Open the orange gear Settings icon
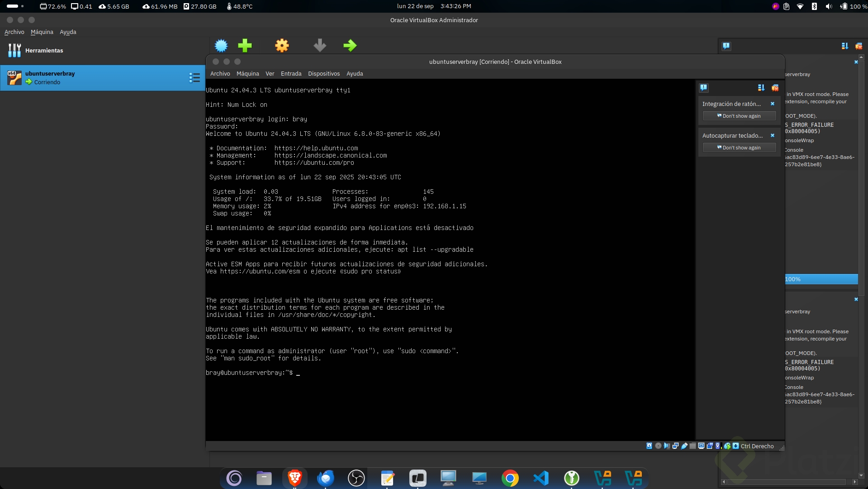Screen dimensions: 868x489 coord(282,45)
